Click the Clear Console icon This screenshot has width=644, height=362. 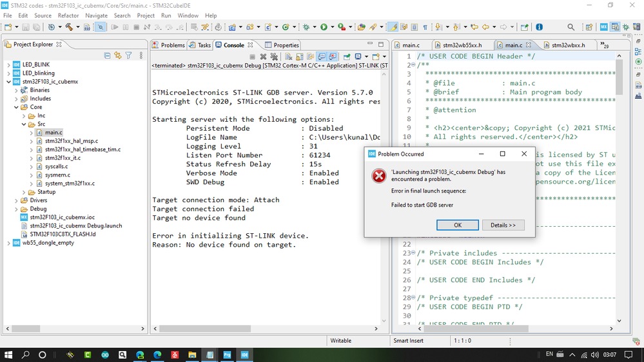click(x=288, y=57)
